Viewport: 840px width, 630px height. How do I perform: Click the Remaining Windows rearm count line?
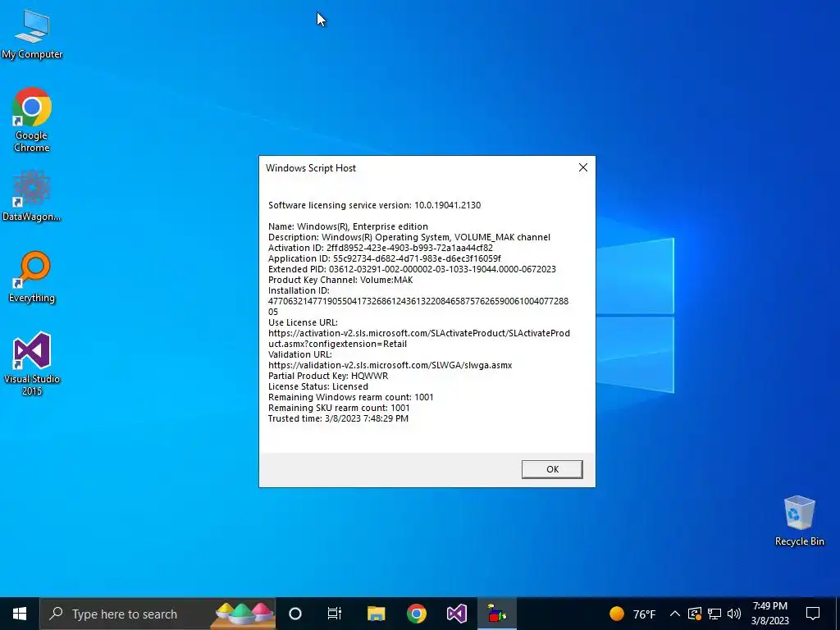[351, 398]
